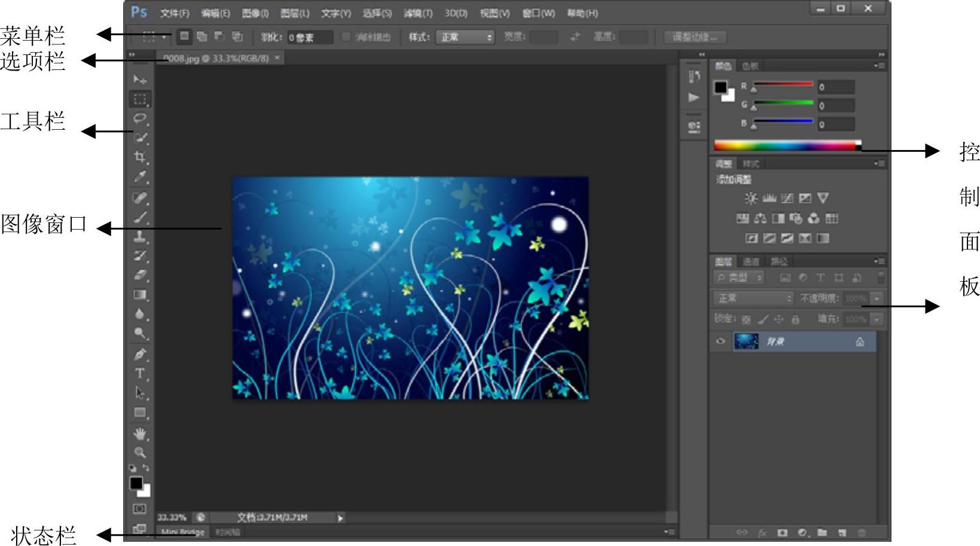This screenshot has width=980, height=546.
Task: Toggle lock image pixels brush icon
Action: point(763,319)
